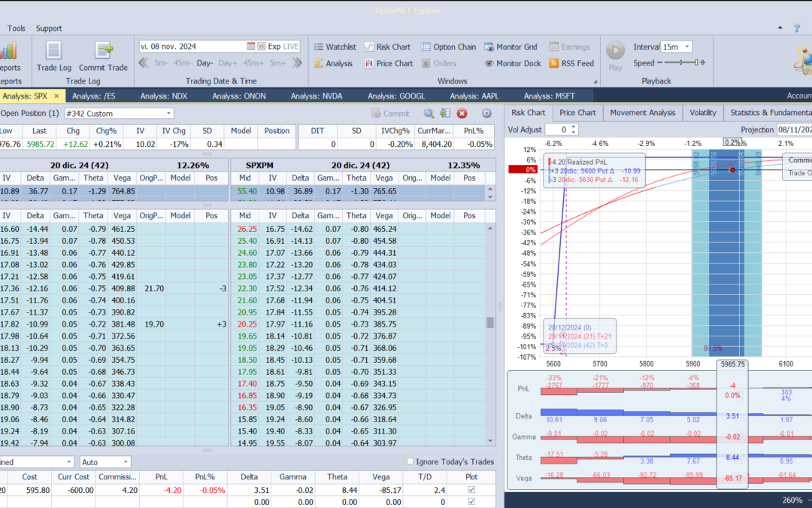
Task: Open the Watchlist window
Action: pyautogui.click(x=334, y=47)
